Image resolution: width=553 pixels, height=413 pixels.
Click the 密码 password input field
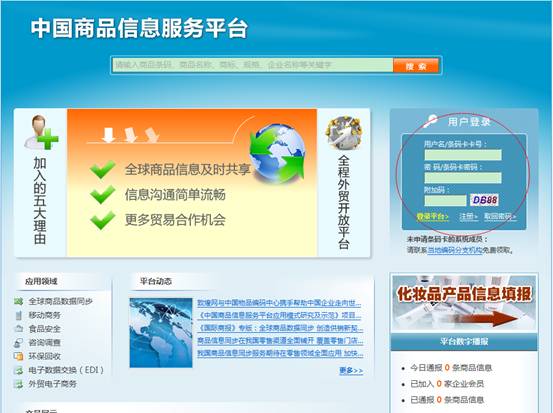click(463, 178)
